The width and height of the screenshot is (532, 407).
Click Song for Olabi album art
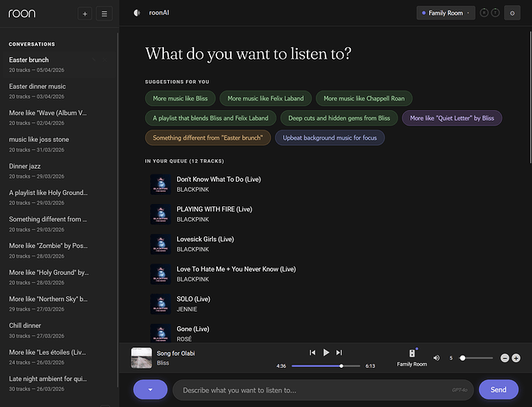click(x=141, y=358)
